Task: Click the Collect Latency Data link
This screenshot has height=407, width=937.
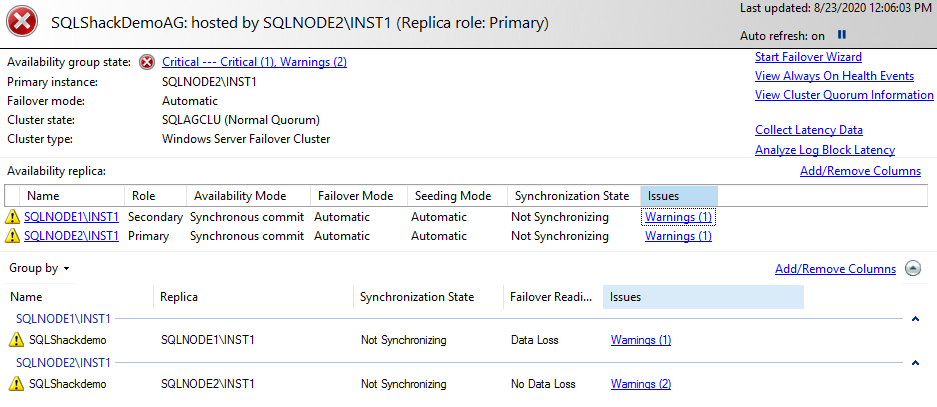Action: tap(809, 130)
